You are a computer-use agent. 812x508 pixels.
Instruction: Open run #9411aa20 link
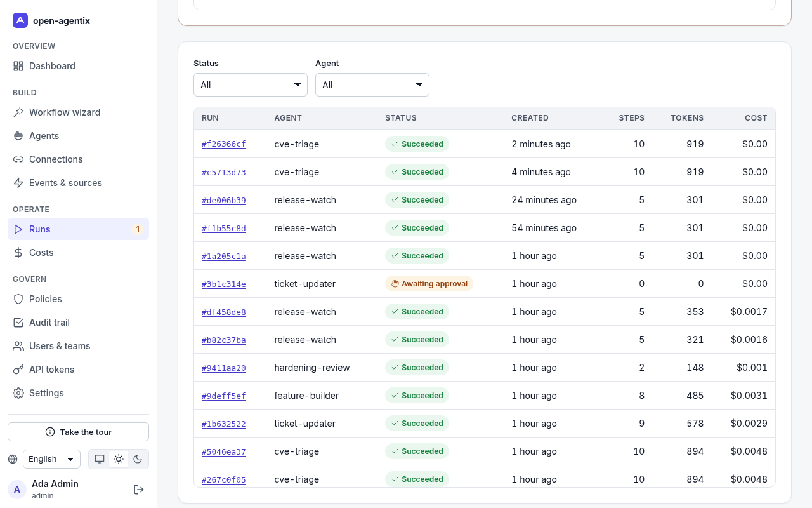point(224,368)
